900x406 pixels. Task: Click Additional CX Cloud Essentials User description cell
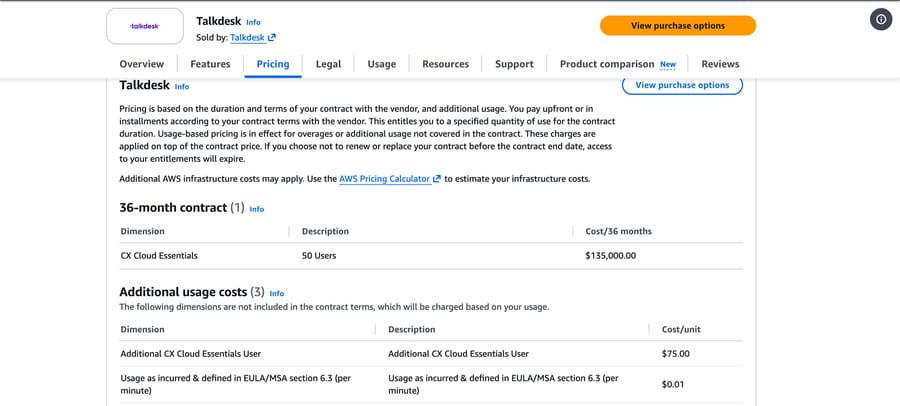tap(459, 354)
